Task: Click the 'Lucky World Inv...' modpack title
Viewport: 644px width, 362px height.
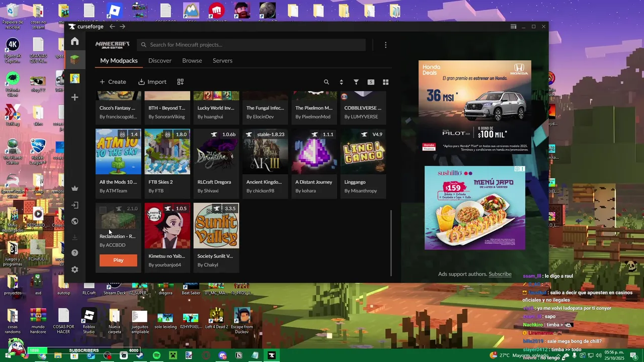Action: pos(216,108)
